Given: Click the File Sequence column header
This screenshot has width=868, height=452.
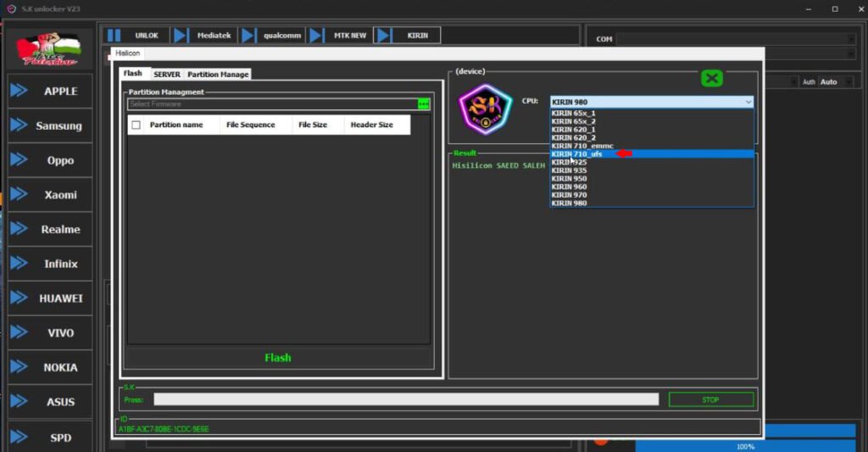Looking at the screenshot, I should (x=250, y=125).
